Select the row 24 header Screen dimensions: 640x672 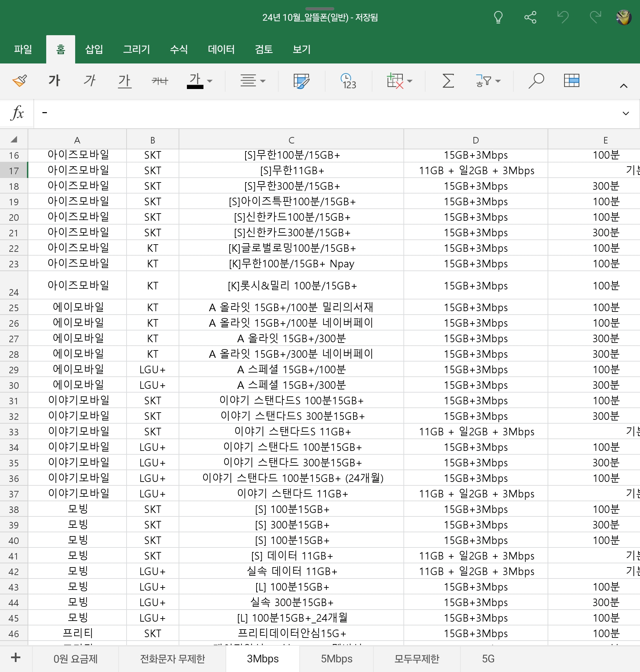pos(14,285)
